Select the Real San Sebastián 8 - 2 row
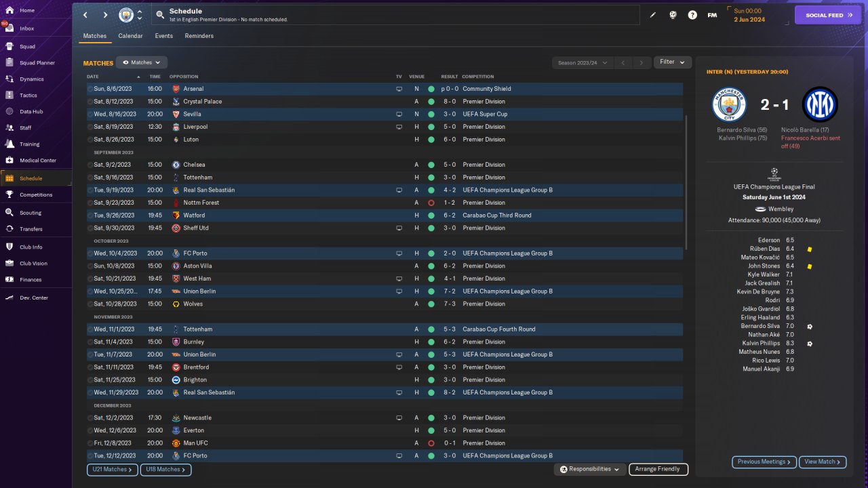Viewport: 868px width, 488px height. (x=384, y=392)
